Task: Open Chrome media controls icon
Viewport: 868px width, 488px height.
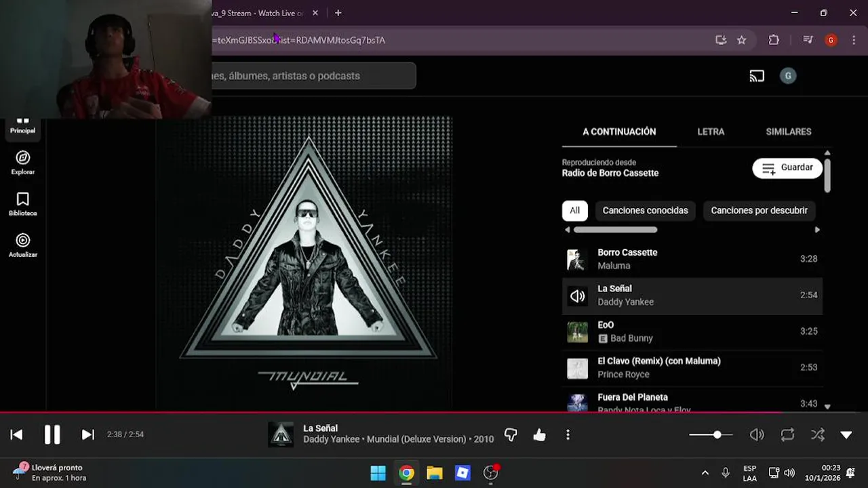Action: click(x=808, y=40)
